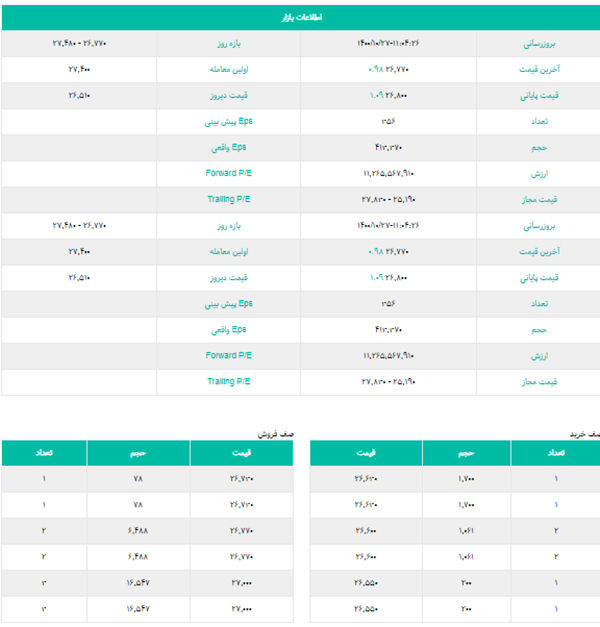
Task: Open the first Trailing P/E label
Action: click(x=229, y=199)
